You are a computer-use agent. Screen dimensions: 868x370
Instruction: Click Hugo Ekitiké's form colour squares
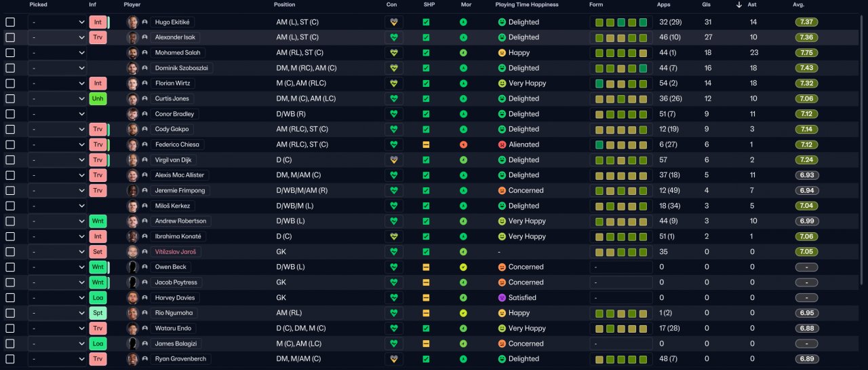(x=621, y=22)
